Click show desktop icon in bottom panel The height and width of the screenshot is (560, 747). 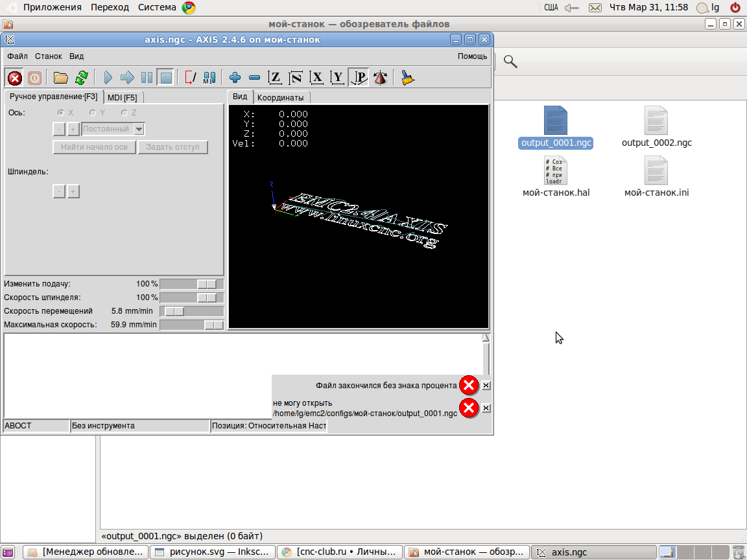pyautogui.click(x=8, y=552)
